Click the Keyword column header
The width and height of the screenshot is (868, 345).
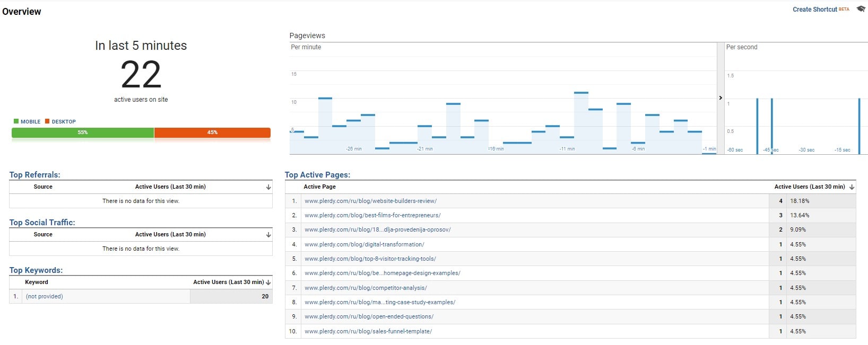[37, 282]
